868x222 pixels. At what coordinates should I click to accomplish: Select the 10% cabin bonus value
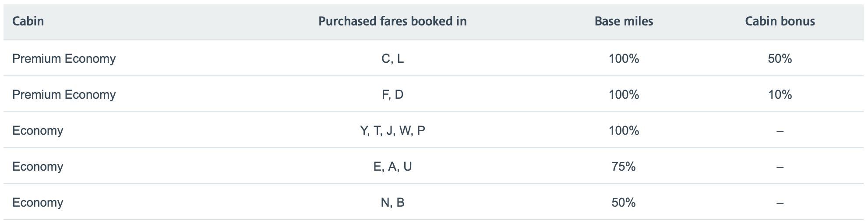click(780, 95)
